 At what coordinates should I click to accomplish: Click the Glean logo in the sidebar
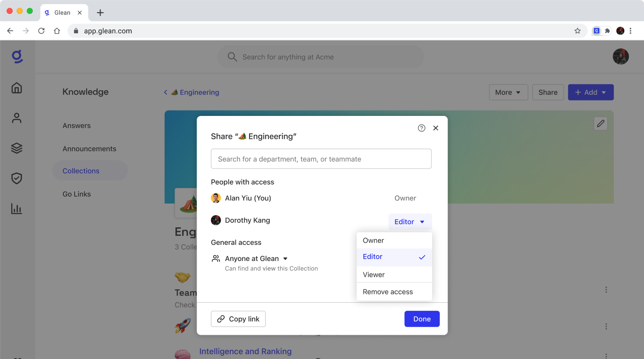point(17,56)
